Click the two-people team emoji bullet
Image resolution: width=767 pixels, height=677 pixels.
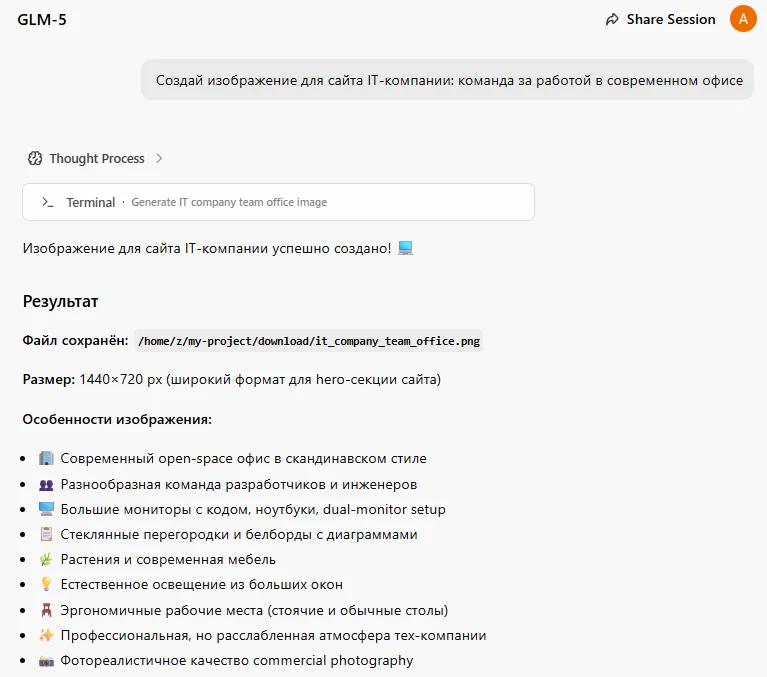point(46,485)
